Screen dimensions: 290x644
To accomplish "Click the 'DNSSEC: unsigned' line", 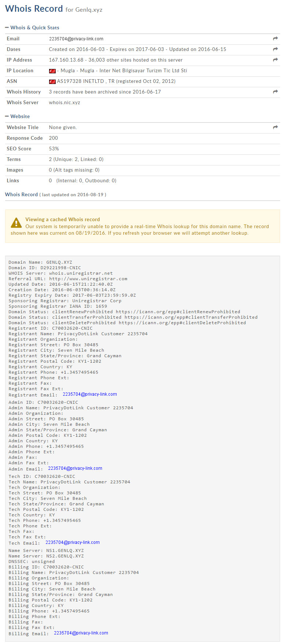I will (32, 561).
